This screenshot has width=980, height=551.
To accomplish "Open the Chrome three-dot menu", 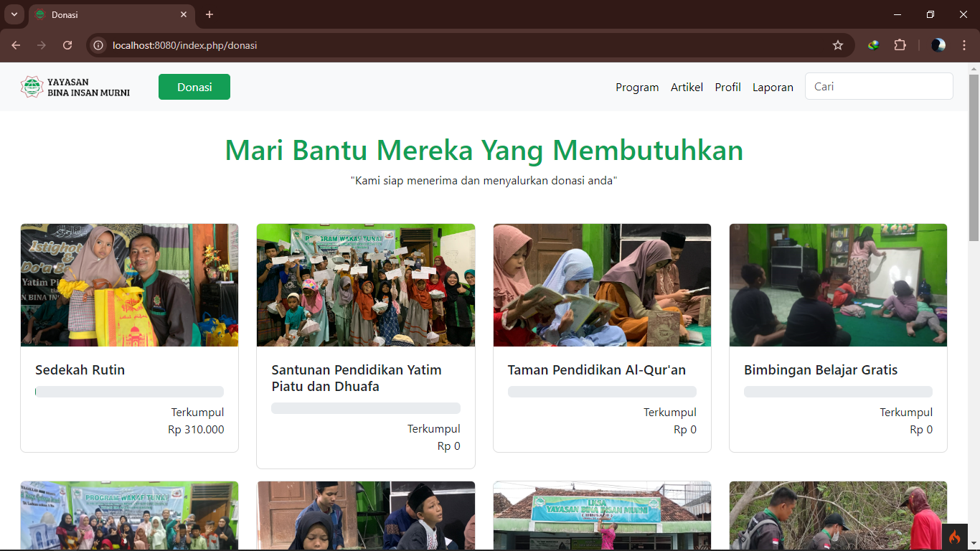I will tap(964, 45).
